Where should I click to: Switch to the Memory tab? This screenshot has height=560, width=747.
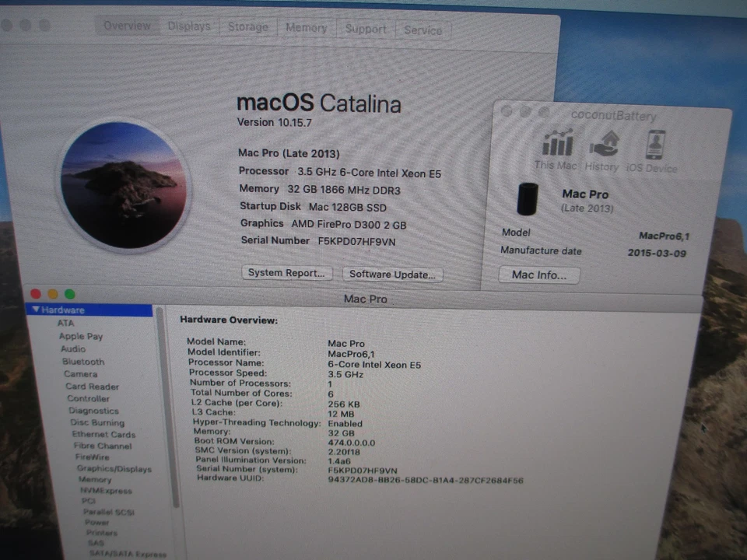[306, 28]
